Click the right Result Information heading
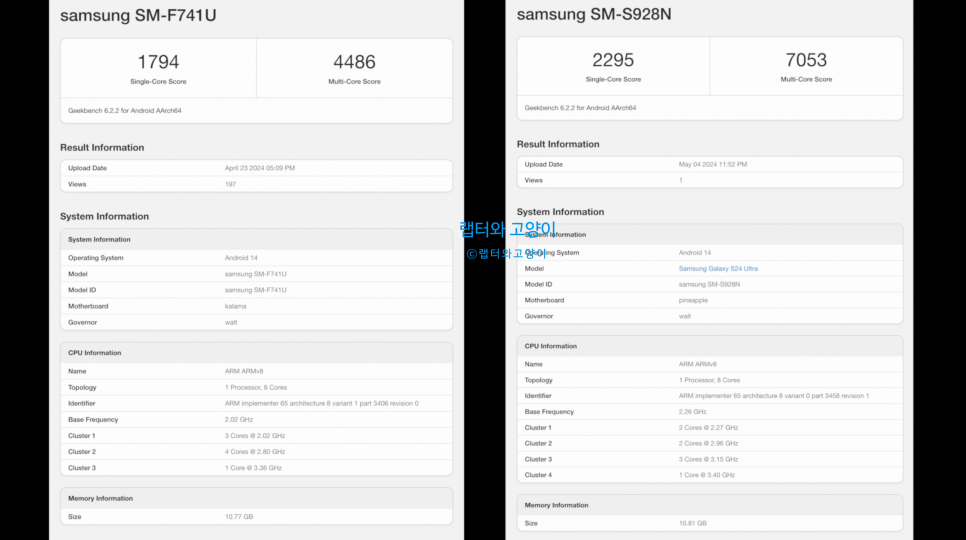The width and height of the screenshot is (966, 540). 558,144
